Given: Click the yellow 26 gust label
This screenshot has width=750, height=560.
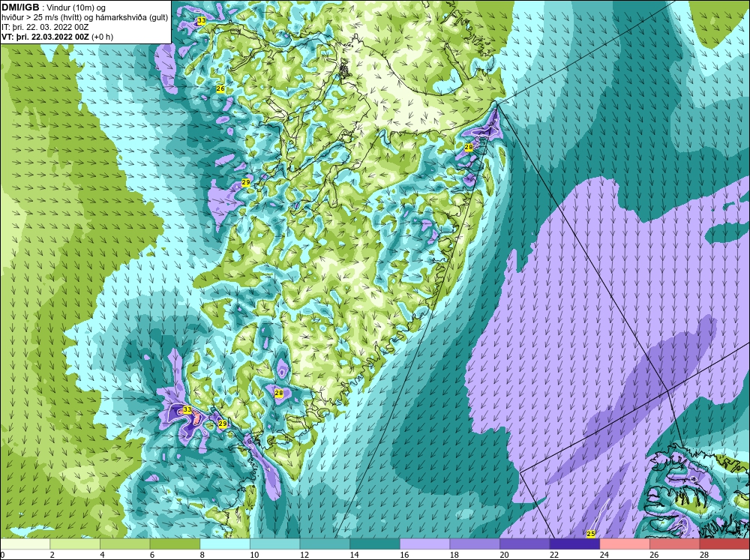Looking at the screenshot, I should click(x=220, y=88).
